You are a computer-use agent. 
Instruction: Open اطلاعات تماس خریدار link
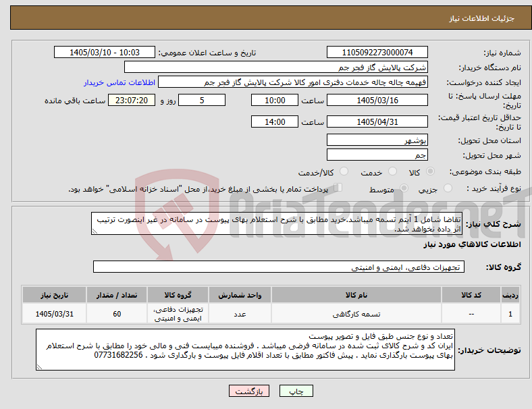pos(119,82)
